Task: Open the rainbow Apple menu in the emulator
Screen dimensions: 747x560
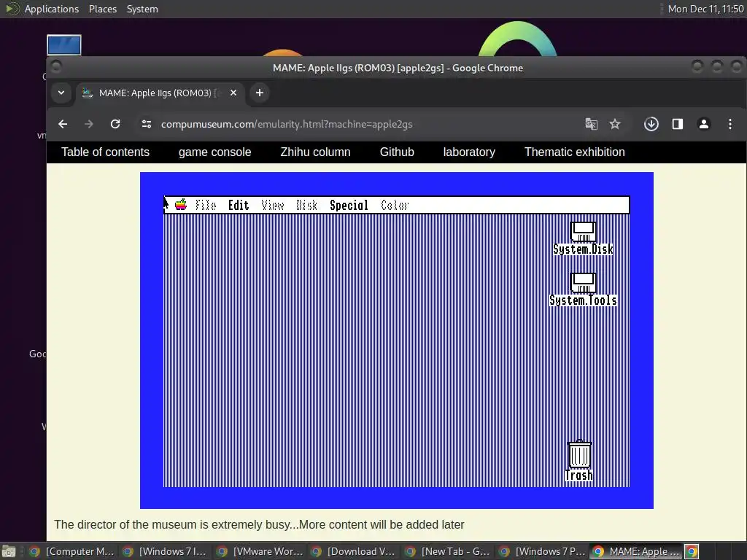Action: (181, 205)
